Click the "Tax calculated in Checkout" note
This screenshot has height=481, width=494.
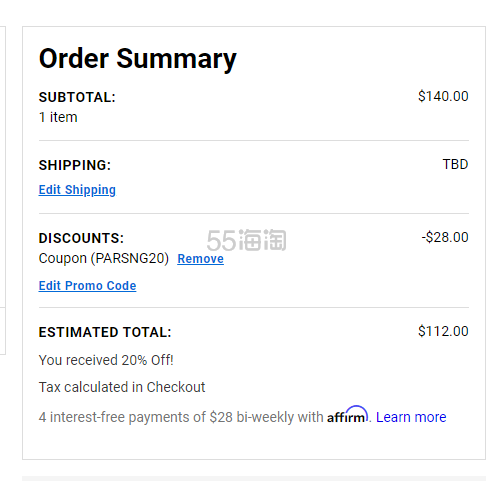(x=122, y=387)
